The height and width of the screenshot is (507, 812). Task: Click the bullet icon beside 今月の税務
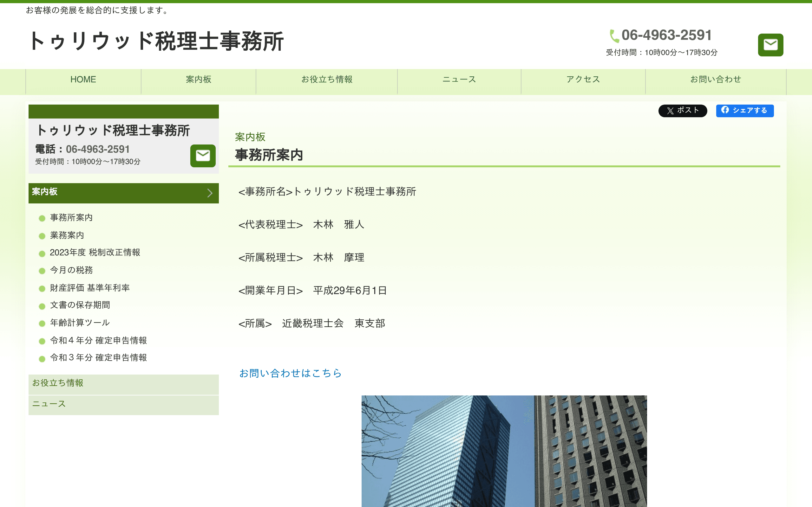pos(42,271)
